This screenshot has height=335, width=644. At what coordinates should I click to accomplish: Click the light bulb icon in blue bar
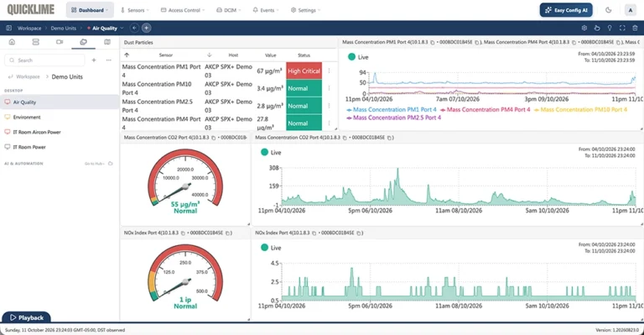pos(610,28)
